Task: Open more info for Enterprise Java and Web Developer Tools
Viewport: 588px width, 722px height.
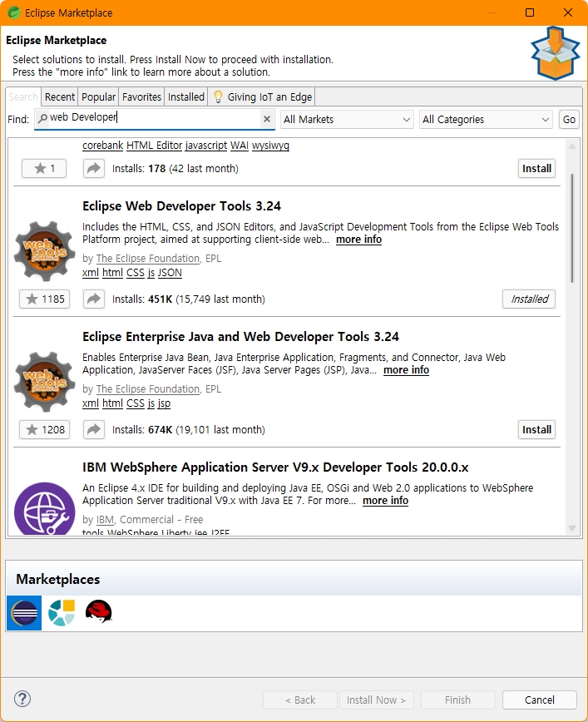Action: pos(406,370)
